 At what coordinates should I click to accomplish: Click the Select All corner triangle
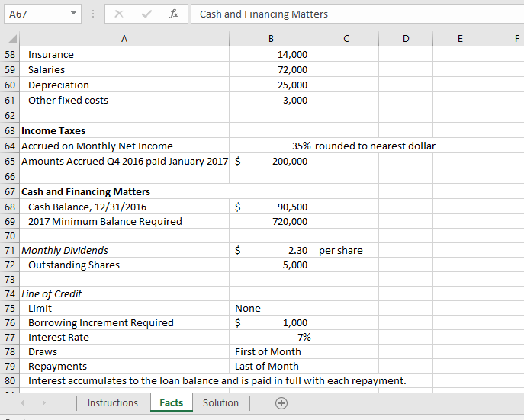point(11,39)
